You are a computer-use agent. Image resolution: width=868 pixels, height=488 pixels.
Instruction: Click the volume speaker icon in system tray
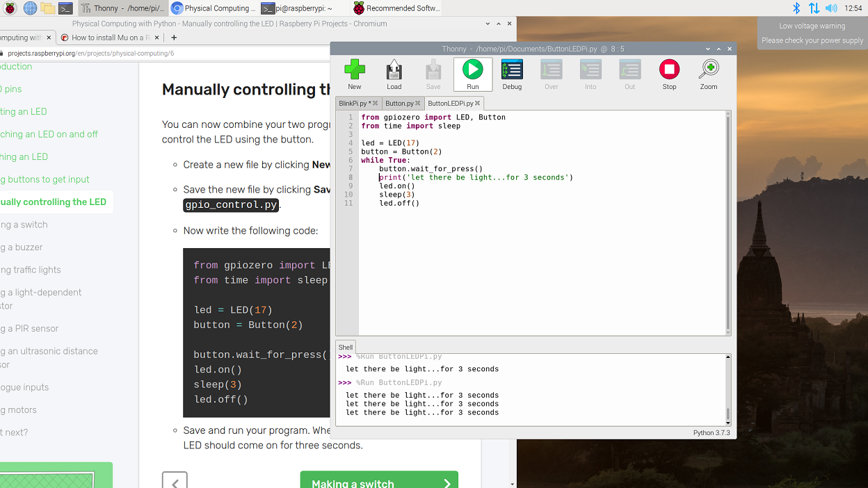pos(831,8)
